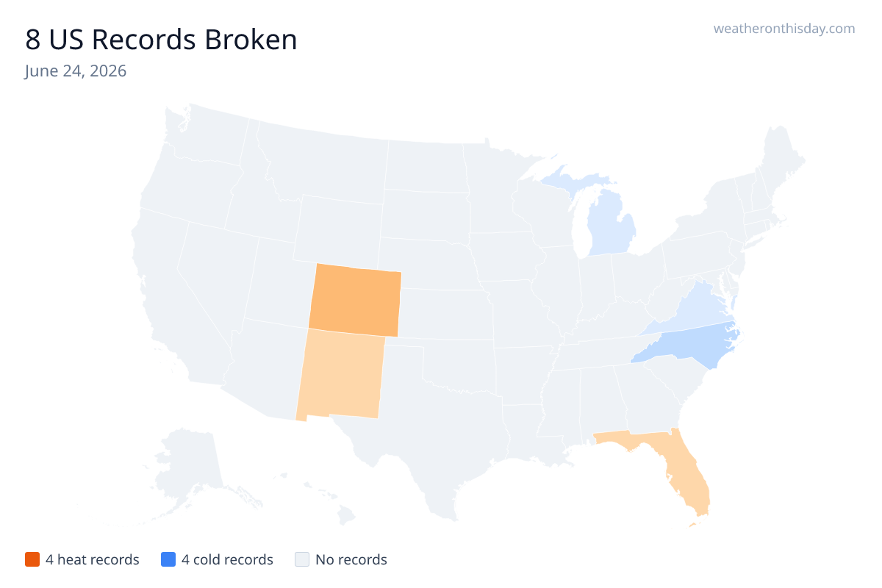Click the gray No records legend swatch

302,559
